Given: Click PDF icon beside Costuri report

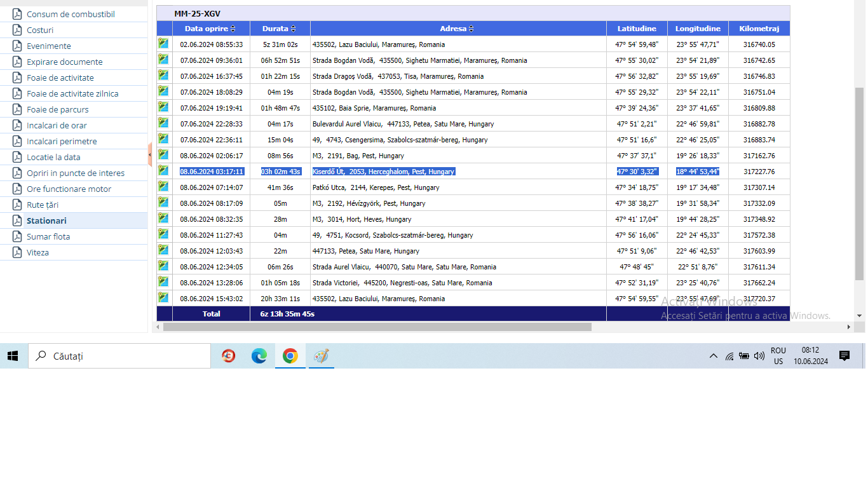Looking at the screenshot, I should 17,30.
